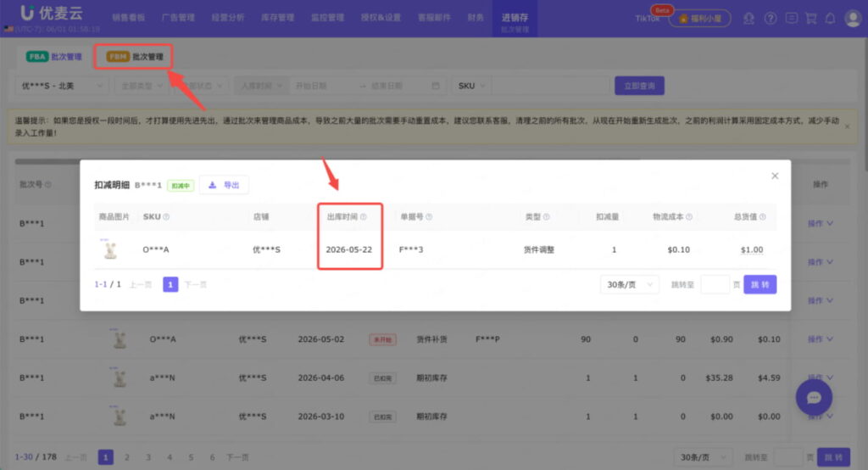Click the 优麦云 logo in header

point(52,13)
